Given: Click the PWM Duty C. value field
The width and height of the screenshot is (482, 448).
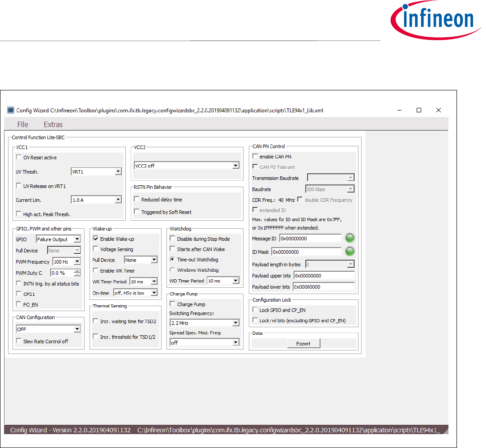Looking at the screenshot, I should click(x=62, y=273).
